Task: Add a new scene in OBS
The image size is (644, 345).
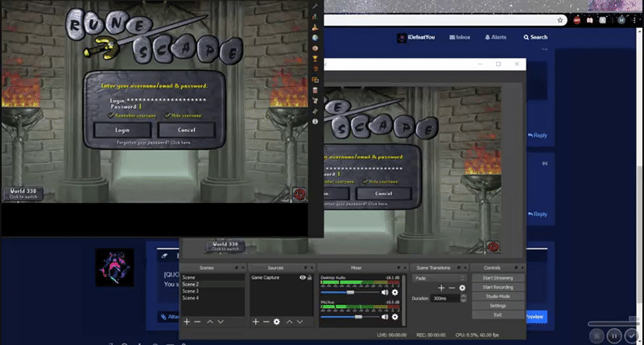Action: click(187, 322)
